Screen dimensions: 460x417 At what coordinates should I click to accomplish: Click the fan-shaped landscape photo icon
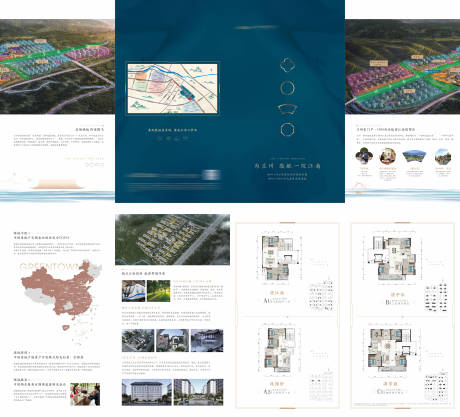tap(415, 156)
